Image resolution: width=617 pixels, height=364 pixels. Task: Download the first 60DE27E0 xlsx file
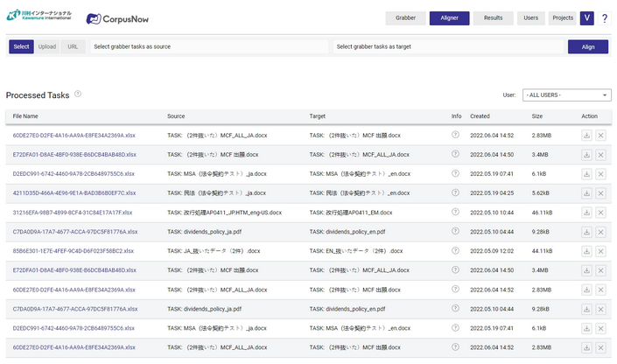(x=585, y=135)
